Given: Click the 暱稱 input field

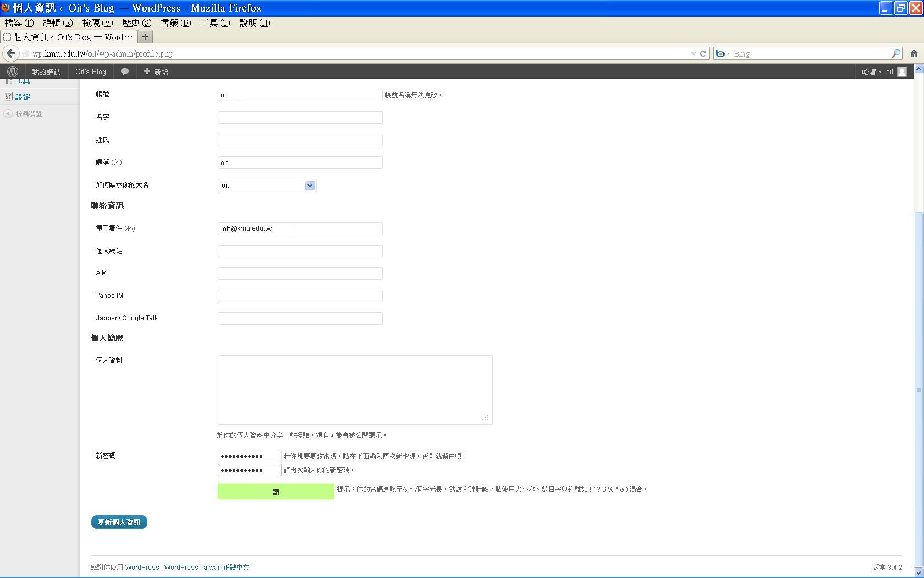Looking at the screenshot, I should 300,162.
